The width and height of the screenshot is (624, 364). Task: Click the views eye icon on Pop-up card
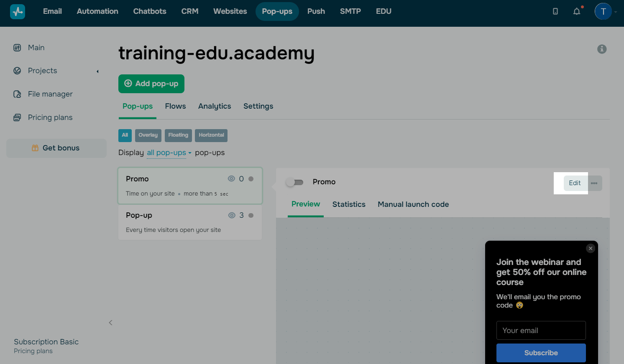(x=232, y=215)
